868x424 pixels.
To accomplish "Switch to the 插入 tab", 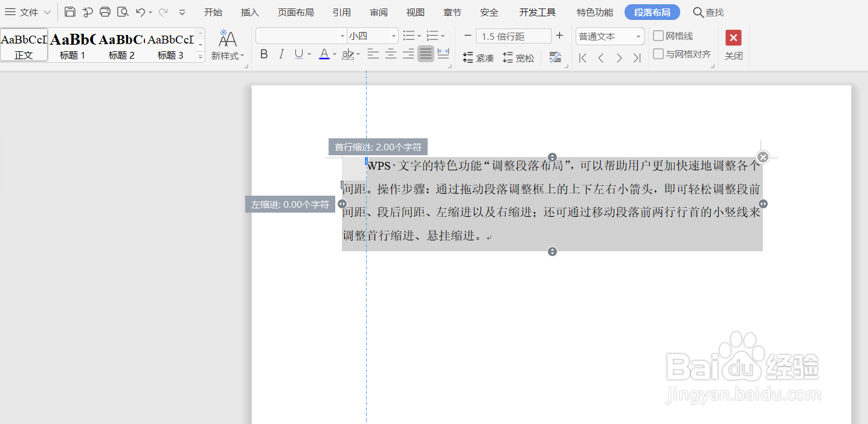I will 249,12.
